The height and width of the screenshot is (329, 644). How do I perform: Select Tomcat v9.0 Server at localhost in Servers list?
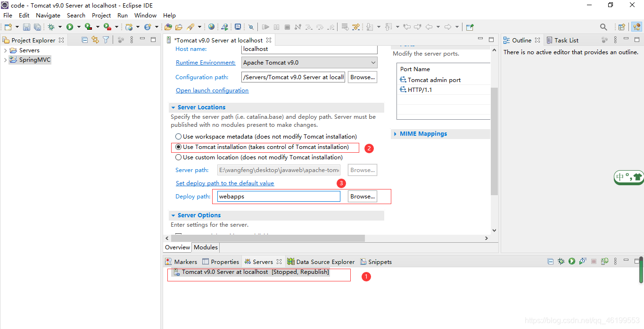coord(251,272)
